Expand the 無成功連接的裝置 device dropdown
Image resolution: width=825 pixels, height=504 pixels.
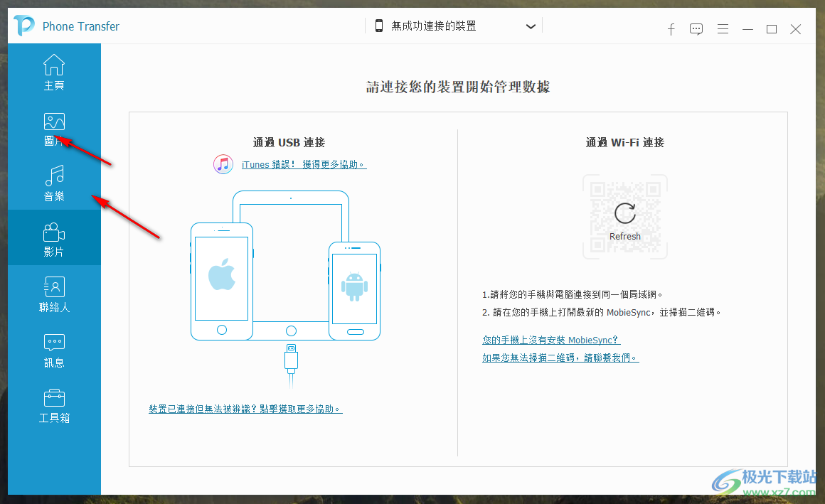point(531,26)
